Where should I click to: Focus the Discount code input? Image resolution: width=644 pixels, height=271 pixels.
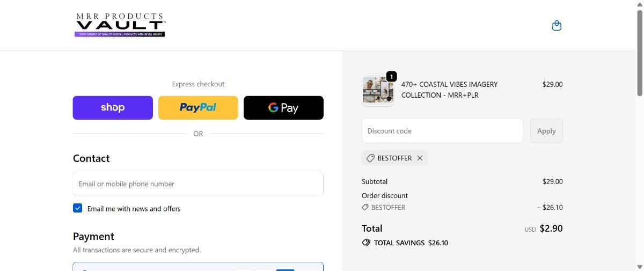tap(442, 131)
